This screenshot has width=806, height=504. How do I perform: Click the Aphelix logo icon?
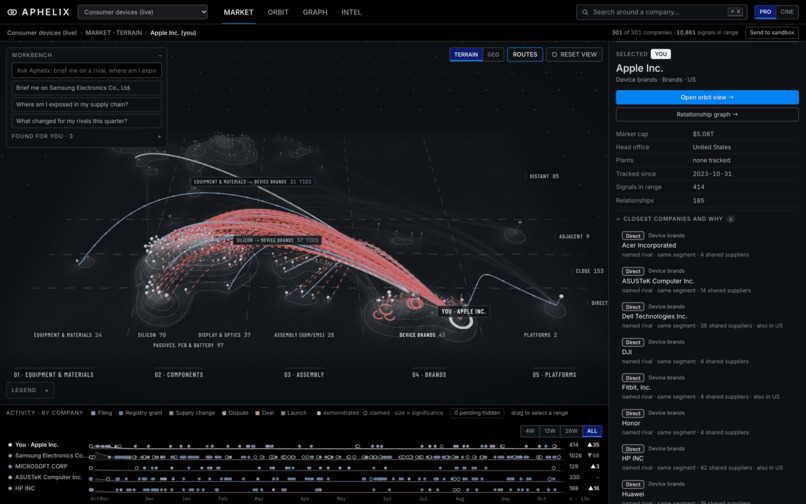[x=12, y=12]
